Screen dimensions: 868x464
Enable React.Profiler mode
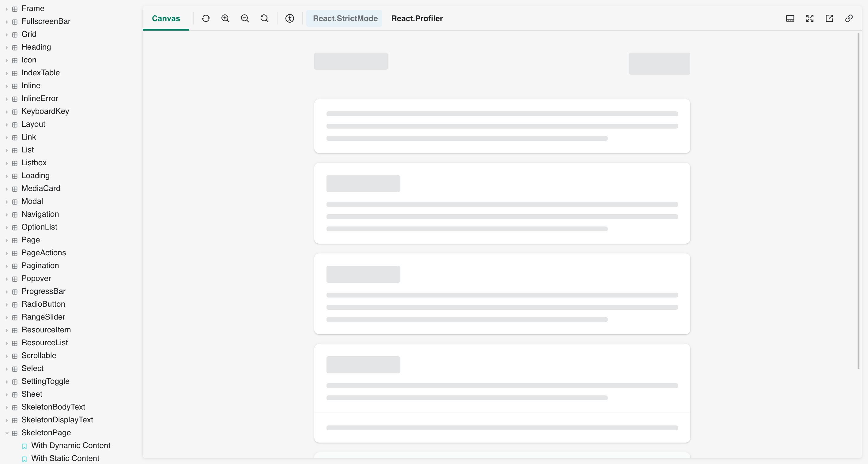pos(417,19)
